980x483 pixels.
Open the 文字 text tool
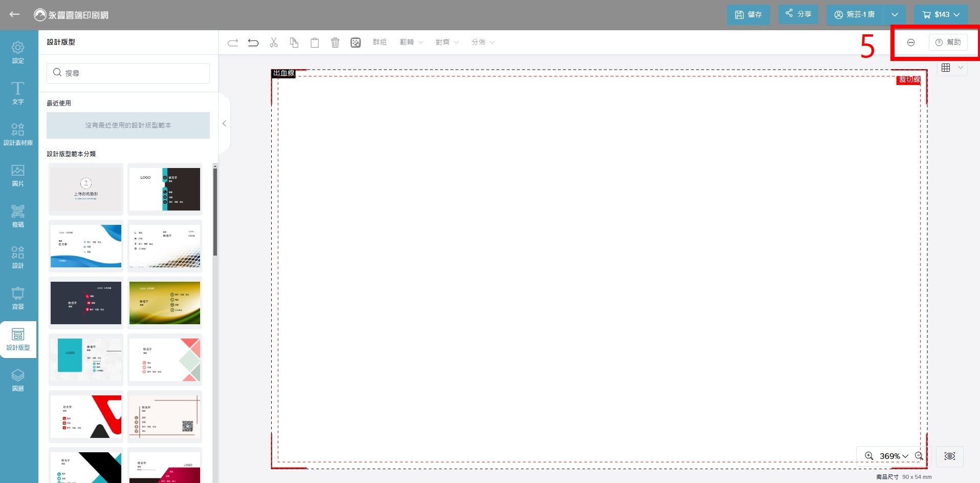coord(18,93)
